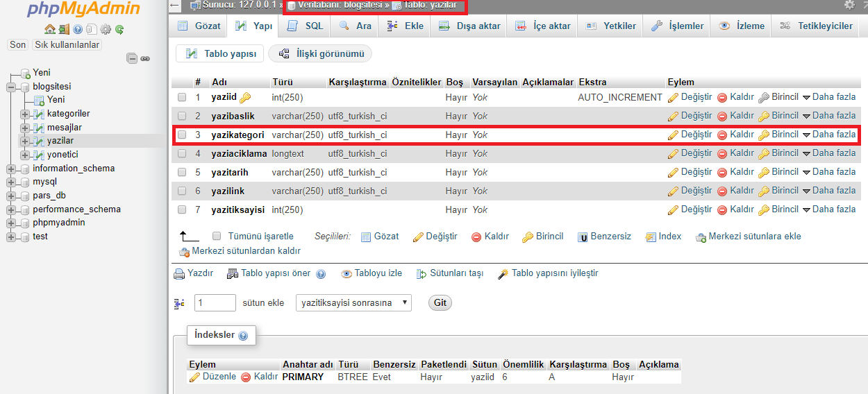Click the Son button in sidebar
Screen dimensions: 868x394
(18, 44)
